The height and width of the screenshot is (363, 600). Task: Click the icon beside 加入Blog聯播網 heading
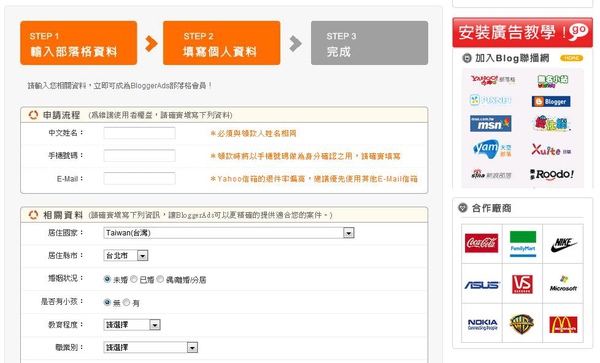click(x=466, y=58)
